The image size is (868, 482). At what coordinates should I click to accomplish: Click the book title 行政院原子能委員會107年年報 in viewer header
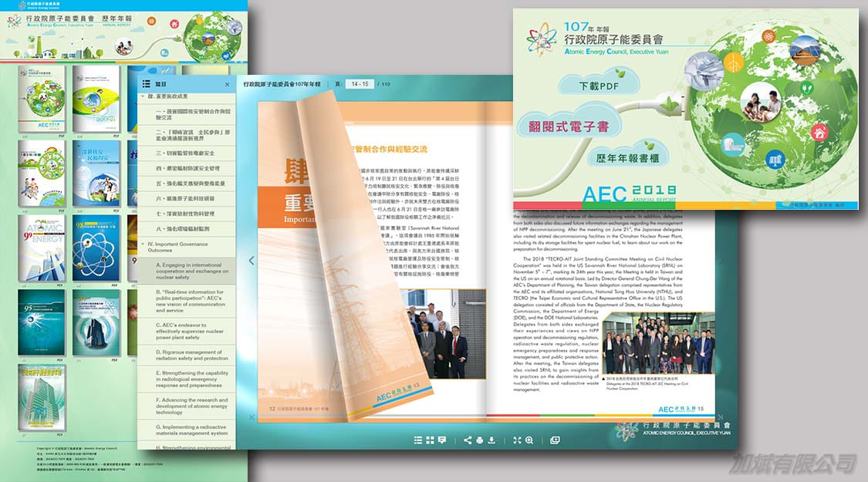(x=282, y=84)
